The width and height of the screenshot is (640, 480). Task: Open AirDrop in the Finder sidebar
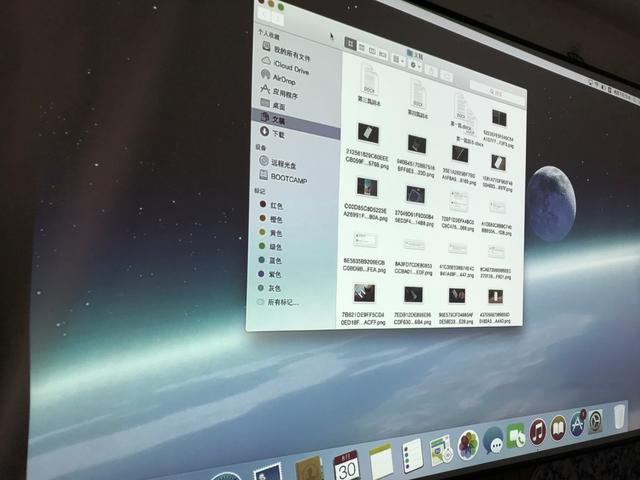[283, 79]
